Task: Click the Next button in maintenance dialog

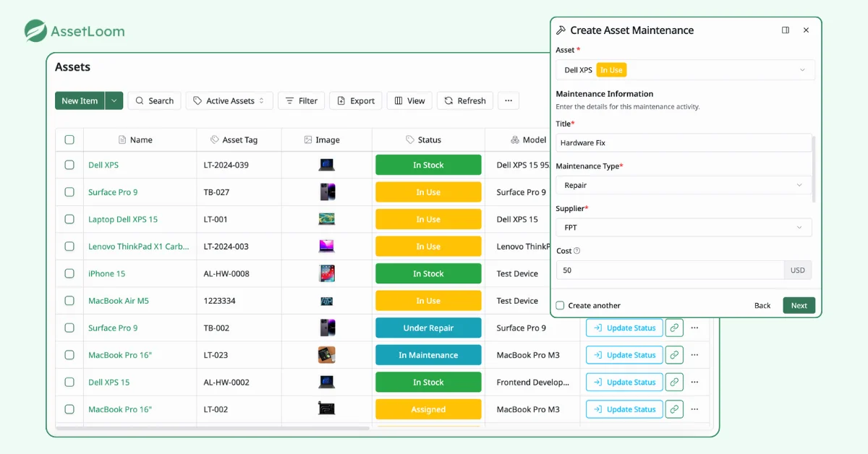Action: (799, 305)
